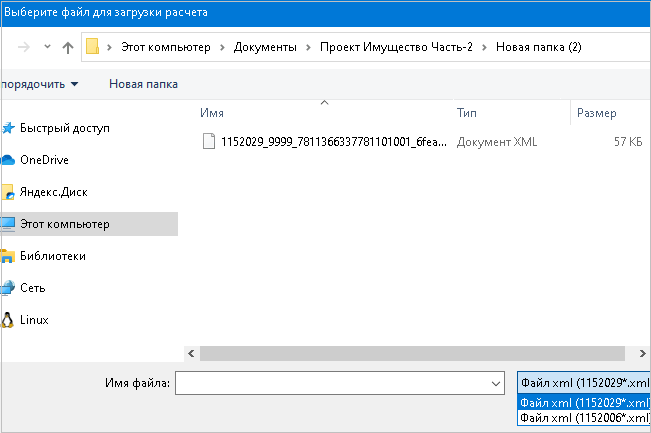Screen dimensions: 651x433
Task: Click the Сеть network icon
Action: pos(9,288)
